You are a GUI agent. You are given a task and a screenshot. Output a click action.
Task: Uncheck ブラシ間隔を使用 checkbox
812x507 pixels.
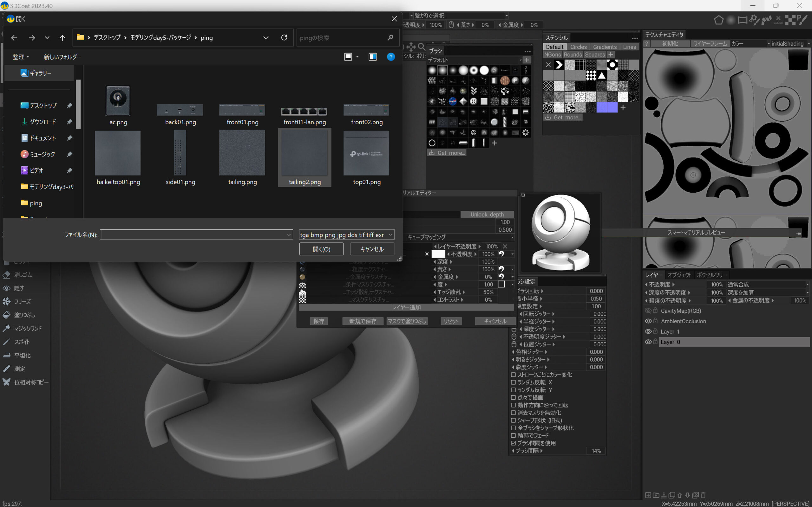[x=513, y=443]
